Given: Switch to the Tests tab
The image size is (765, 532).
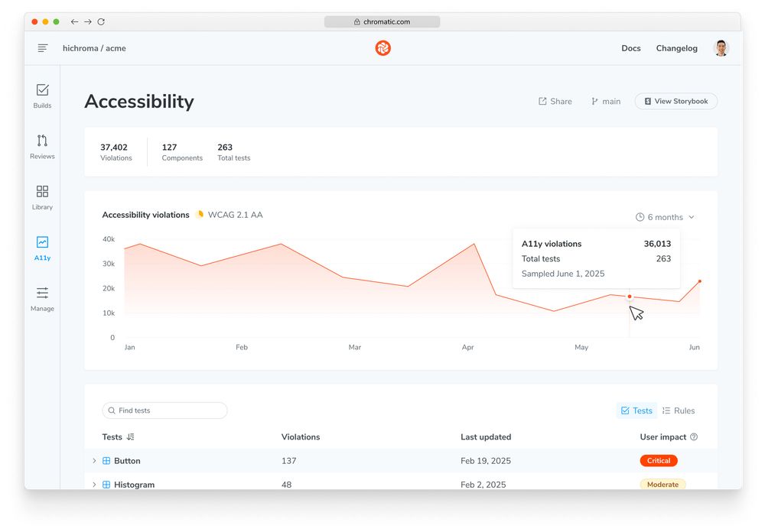Looking at the screenshot, I should pos(636,410).
